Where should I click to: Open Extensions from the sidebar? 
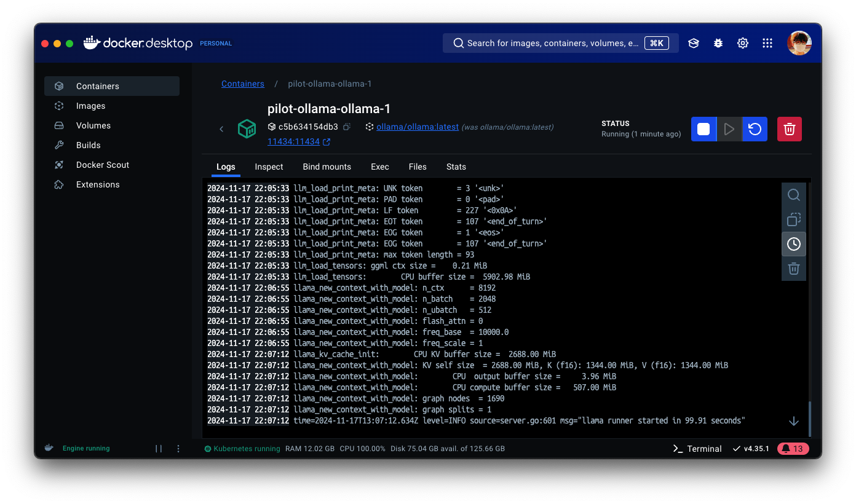click(x=112, y=184)
